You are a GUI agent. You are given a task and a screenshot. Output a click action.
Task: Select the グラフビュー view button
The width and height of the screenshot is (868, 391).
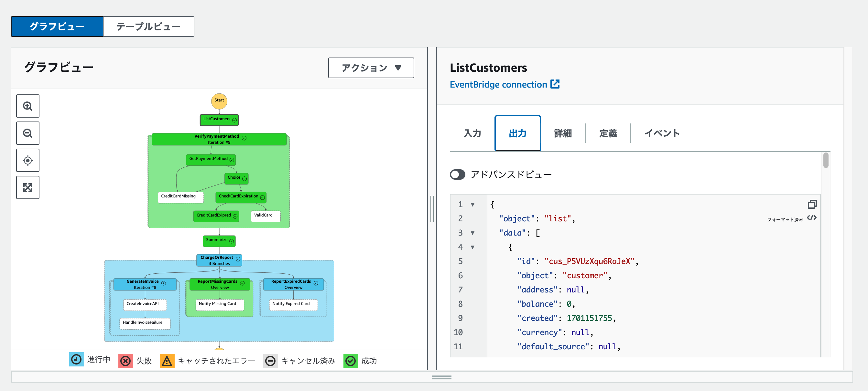coord(57,26)
